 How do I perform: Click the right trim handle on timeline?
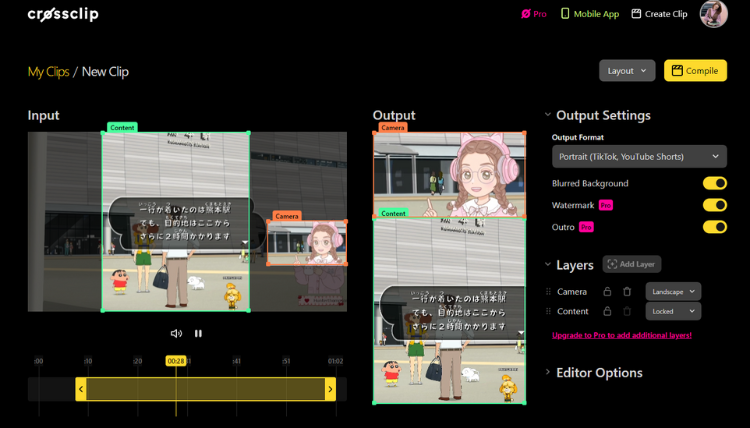pos(330,389)
